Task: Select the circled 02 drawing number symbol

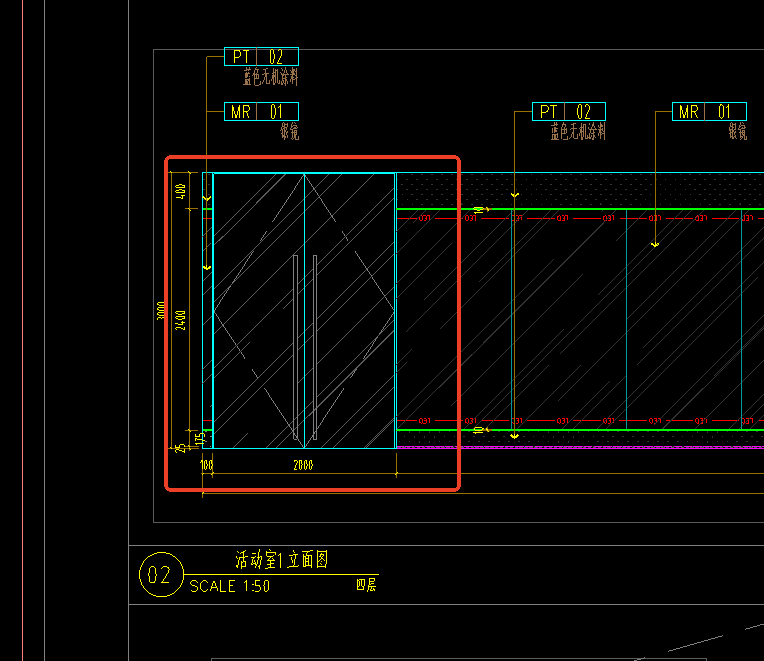Action: [160, 575]
